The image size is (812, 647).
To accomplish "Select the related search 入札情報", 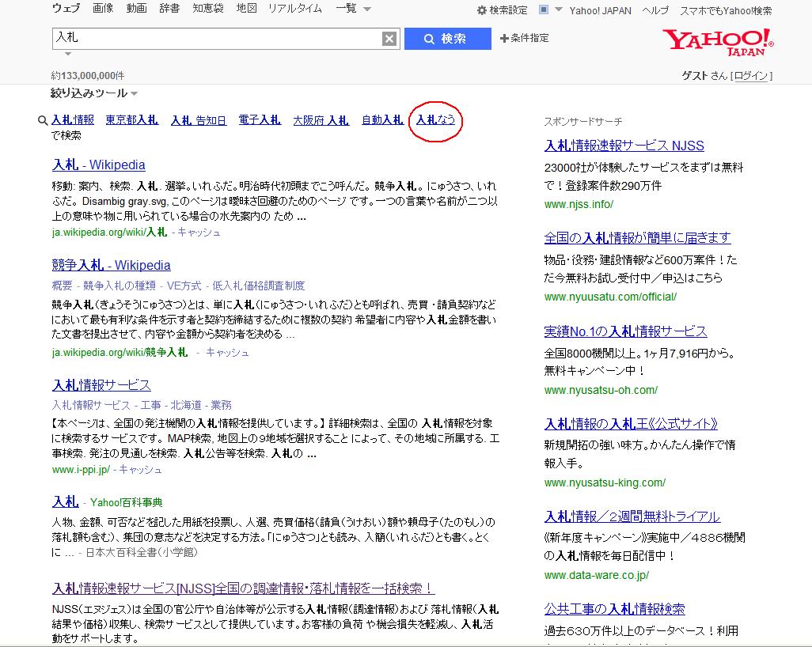I will 73,120.
